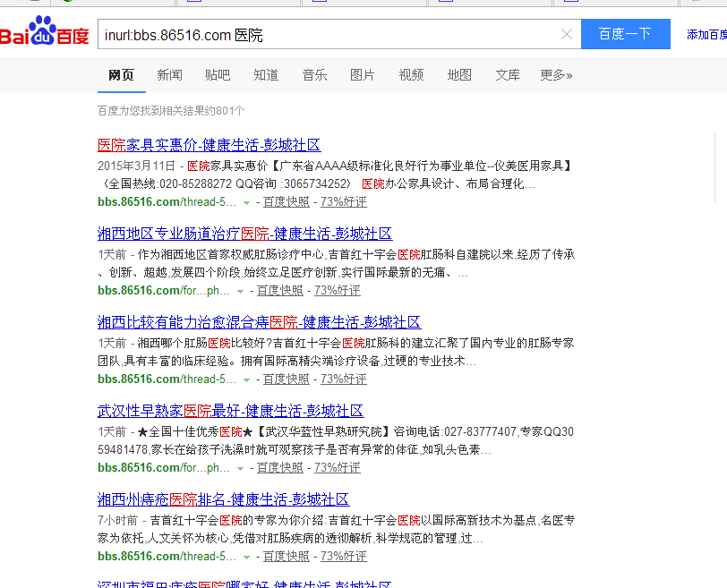Open 百度快照 for the 湘西比较有能力治愈混合痔医院 result
The image size is (727, 588).
click(x=287, y=379)
